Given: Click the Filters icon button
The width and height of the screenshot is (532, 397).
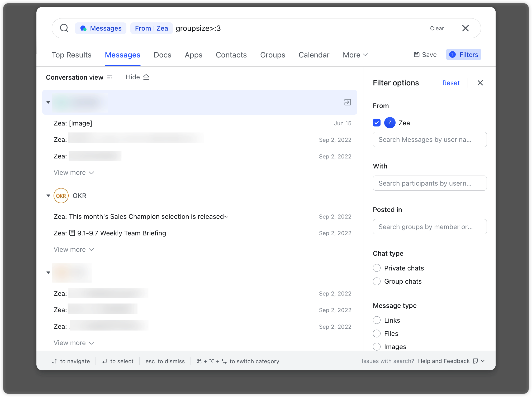Looking at the screenshot, I should point(463,55).
